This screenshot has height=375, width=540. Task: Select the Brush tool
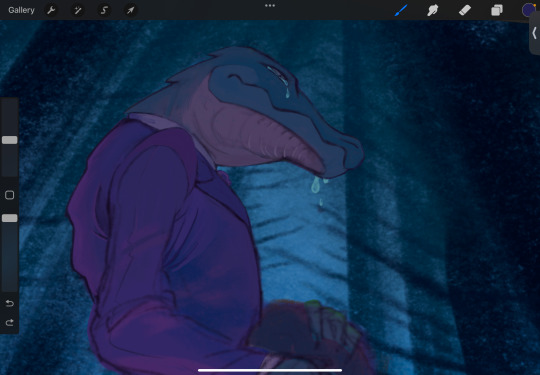coord(401,10)
